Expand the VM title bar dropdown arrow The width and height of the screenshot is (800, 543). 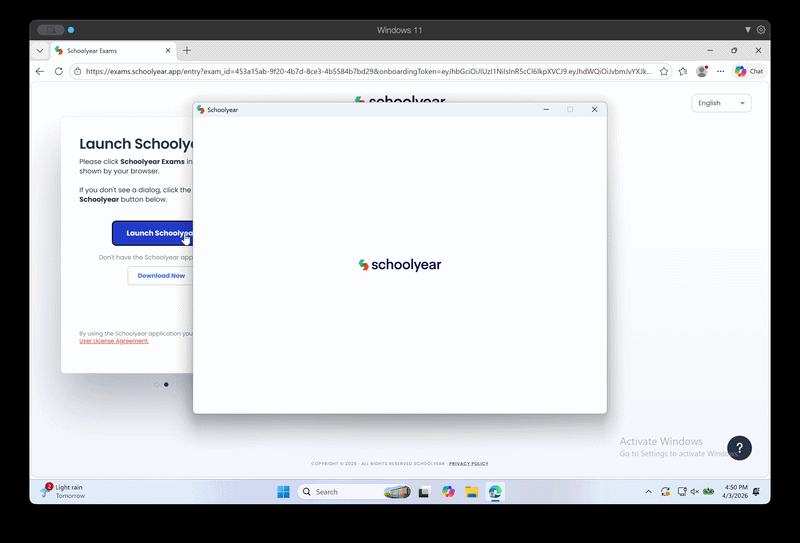(748, 30)
